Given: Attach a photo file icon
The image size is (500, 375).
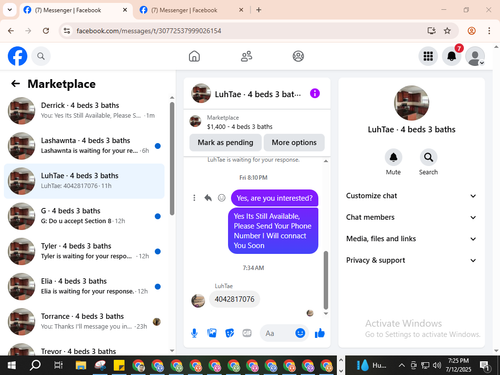Looking at the screenshot, I should click(x=212, y=333).
